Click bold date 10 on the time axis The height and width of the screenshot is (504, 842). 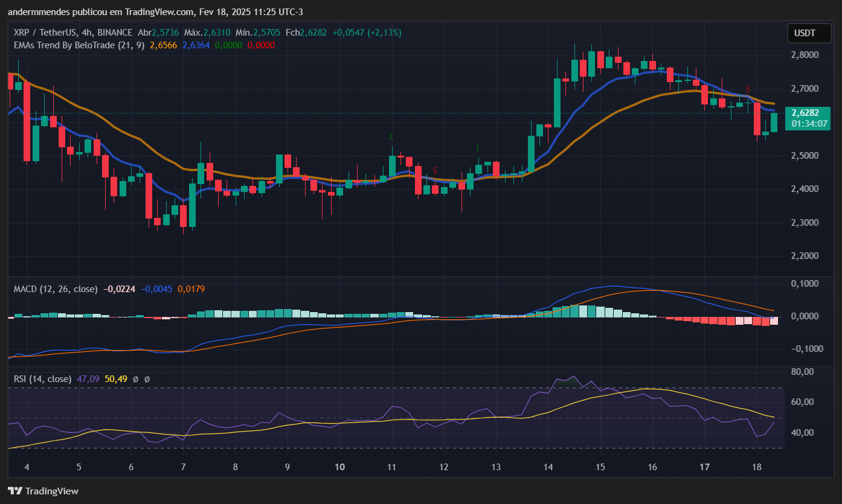click(339, 467)
